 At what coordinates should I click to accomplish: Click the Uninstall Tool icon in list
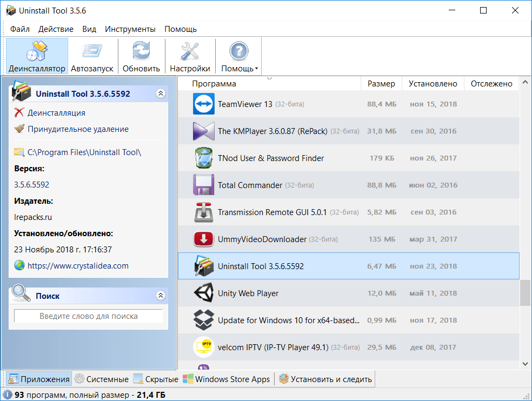tap(204, 266)
